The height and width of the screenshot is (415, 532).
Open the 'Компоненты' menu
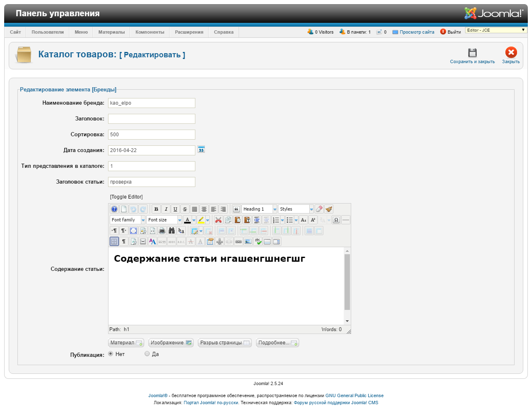(150, 32)
